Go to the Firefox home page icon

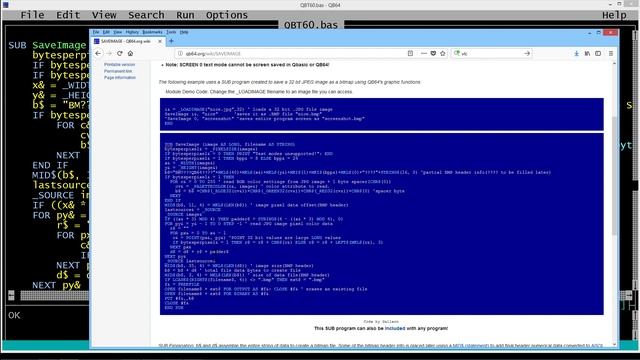coord(131,53)
